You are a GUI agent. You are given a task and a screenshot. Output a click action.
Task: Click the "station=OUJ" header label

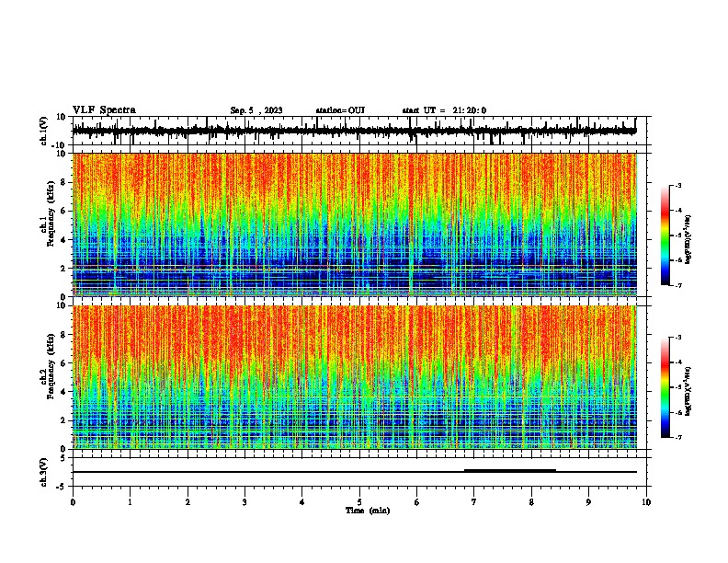point(340,110)
